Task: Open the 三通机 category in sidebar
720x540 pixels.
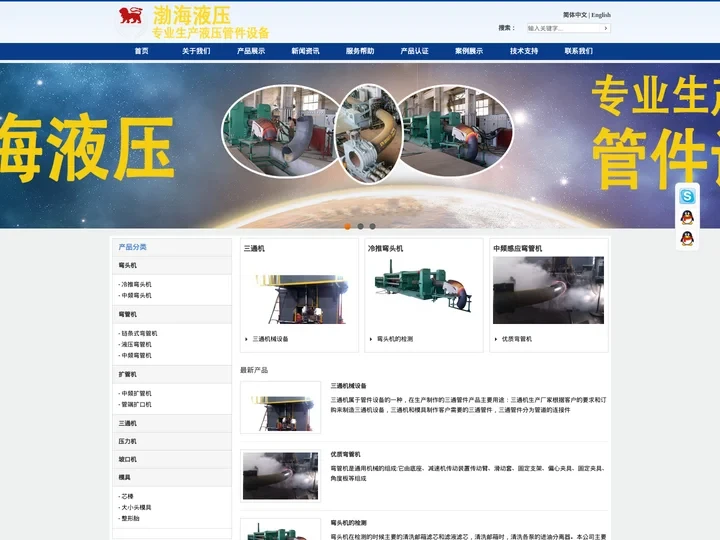Action: pos(128,423)
